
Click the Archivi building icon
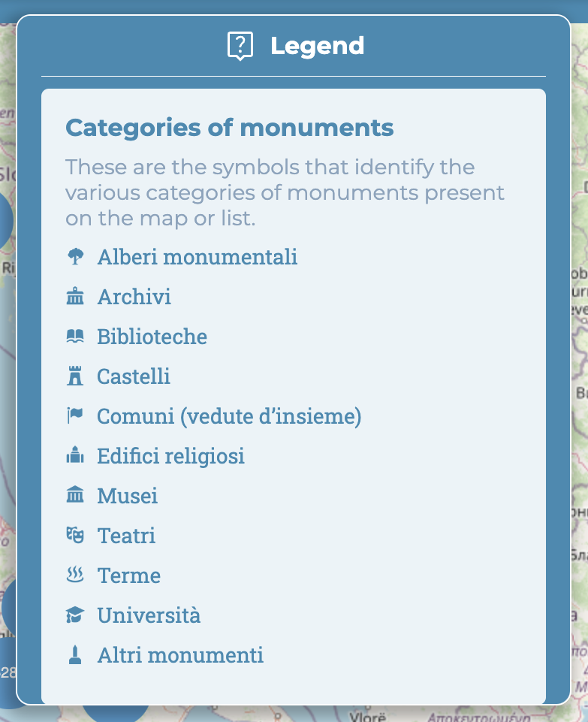click(75, 297)
